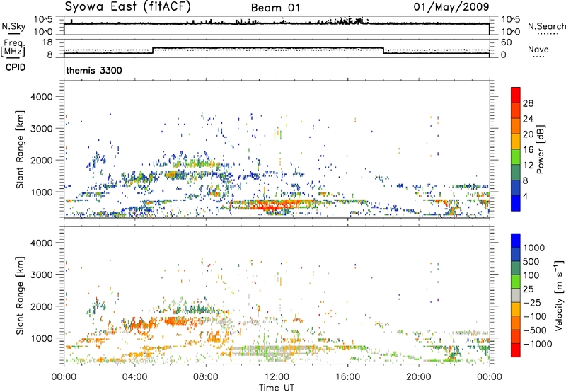The height and width of the screenshot is (392, 566).
Task: Click the "60" Nave axis tick label
Action: (x=507, y=42)
